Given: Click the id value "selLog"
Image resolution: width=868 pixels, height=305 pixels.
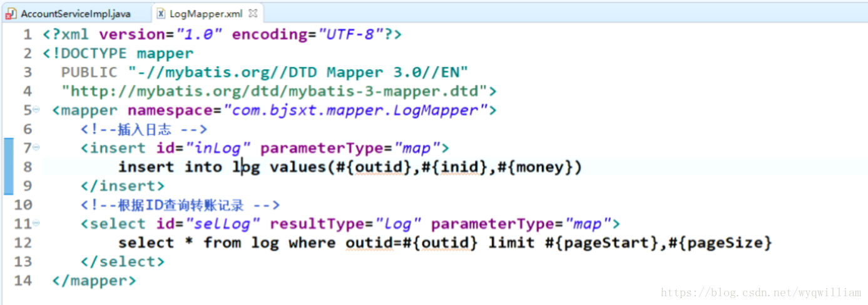Looking at the screenshot, I should [222, 223].
